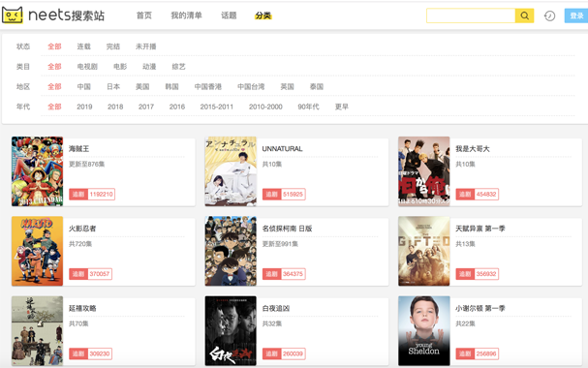
Task: Open the 名侦探柯南 日版 title link
Action: tap(287, 229)
